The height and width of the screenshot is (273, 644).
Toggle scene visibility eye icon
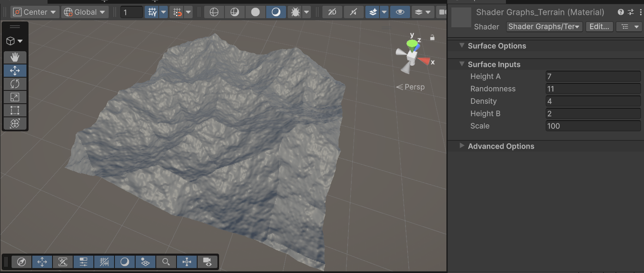click(400, 12)
